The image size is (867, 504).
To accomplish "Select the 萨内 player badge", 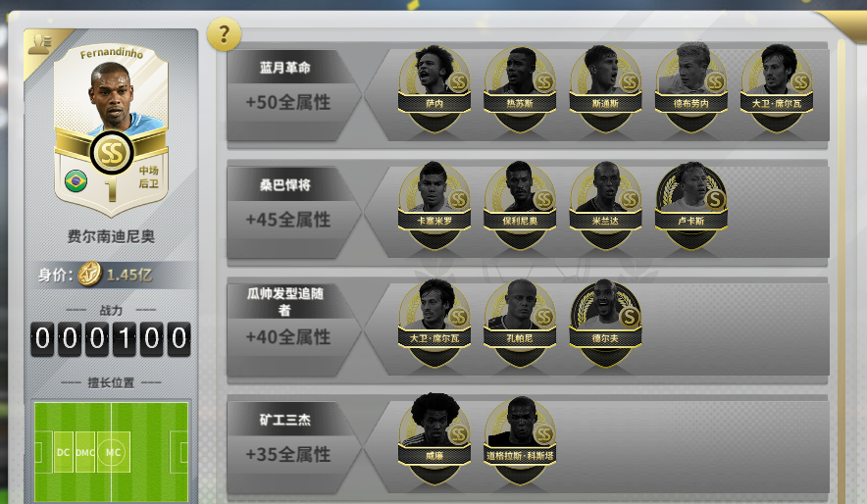I will (434, 88).
